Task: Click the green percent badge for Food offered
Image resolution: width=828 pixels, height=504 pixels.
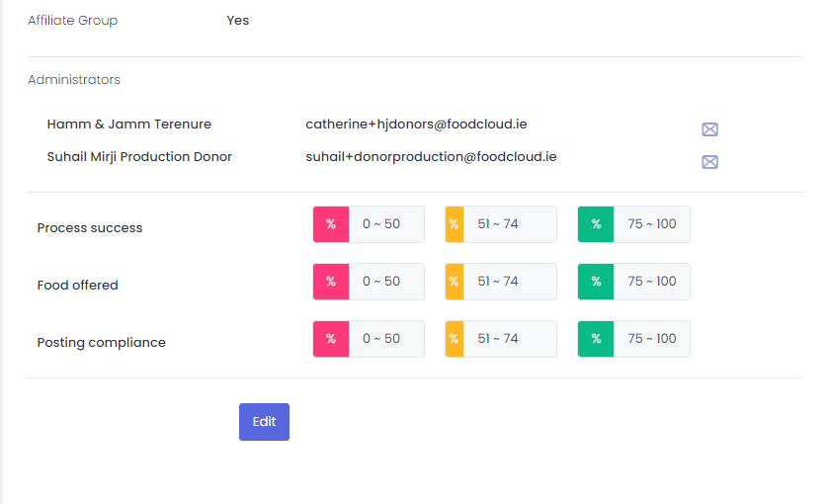Action: coord(596,282)
